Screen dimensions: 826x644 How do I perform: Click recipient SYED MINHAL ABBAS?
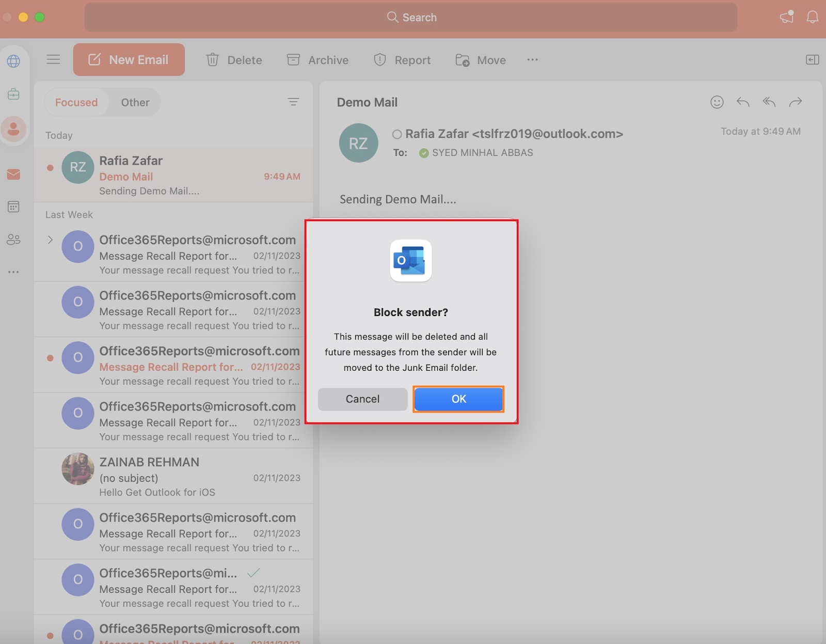482,153
